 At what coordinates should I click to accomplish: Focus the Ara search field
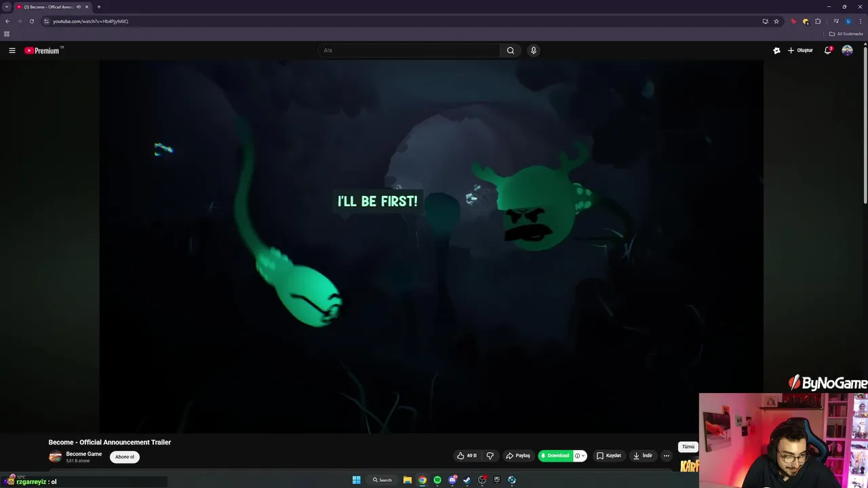tap(410, 50)
